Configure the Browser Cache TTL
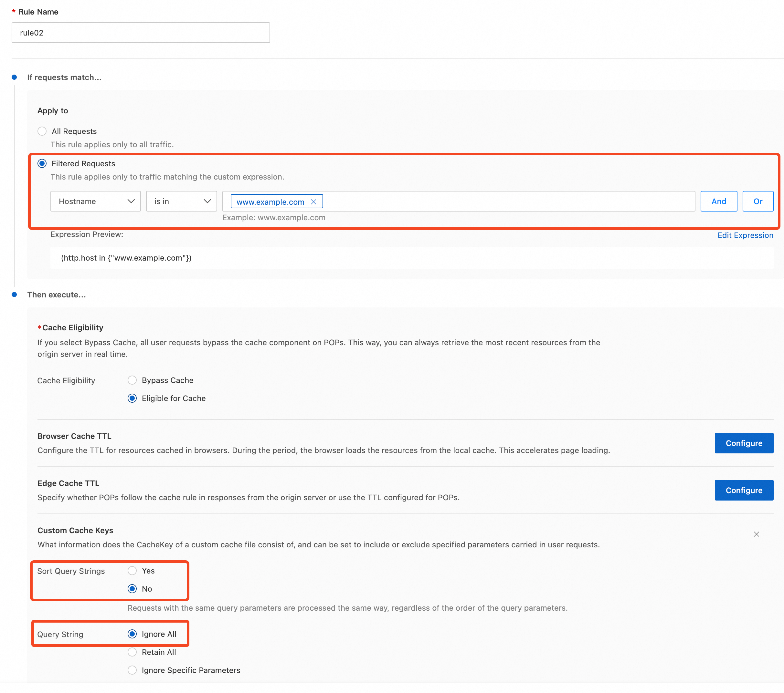The width and height of the screenshot is (784, 693). (x=743, y=443)
